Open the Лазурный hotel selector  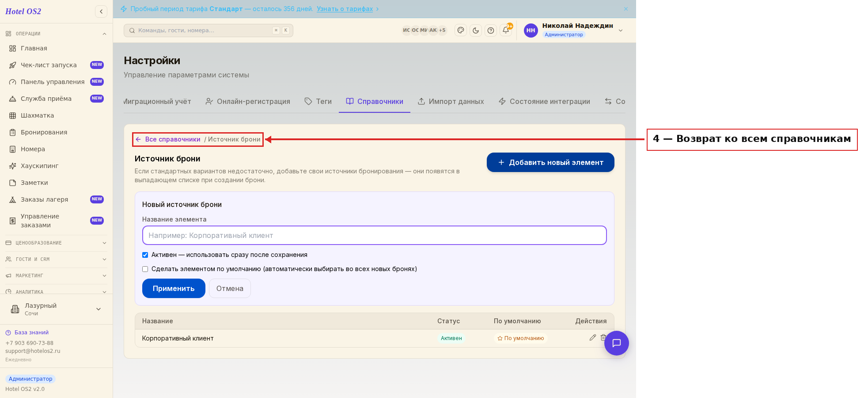tap(56, 309)
